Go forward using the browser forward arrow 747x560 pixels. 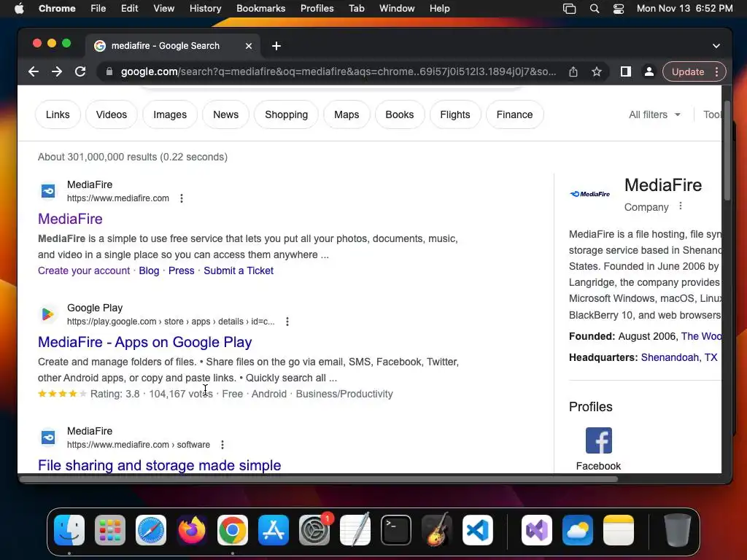click(57, 72)
